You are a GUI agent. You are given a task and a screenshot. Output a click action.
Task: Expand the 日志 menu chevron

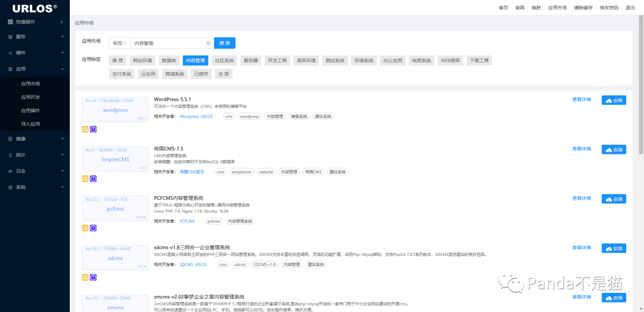[x=63, y=171]
